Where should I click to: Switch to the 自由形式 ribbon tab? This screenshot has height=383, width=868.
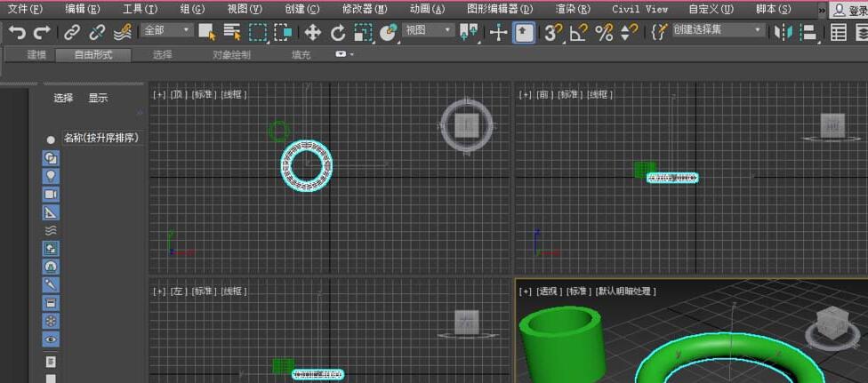pyautogui.click(x=93, y=55)
